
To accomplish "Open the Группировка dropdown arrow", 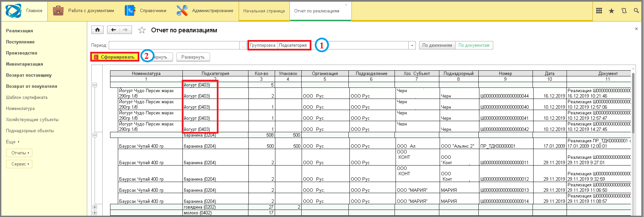I will [412, 45].
